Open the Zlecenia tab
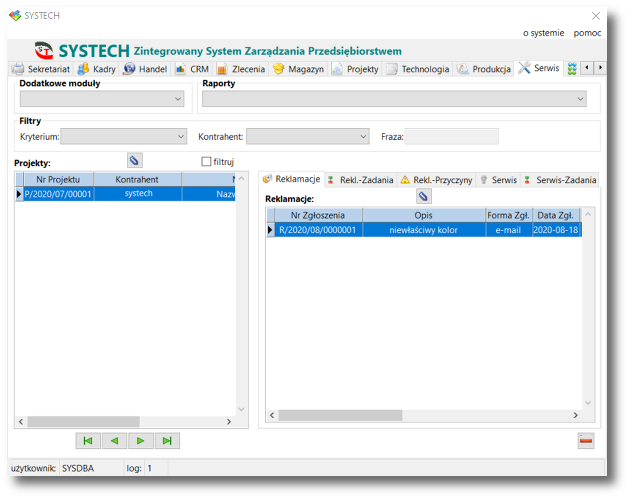Image resolution: width=630 pixels, height=499 pixels. tap(241, 69)
